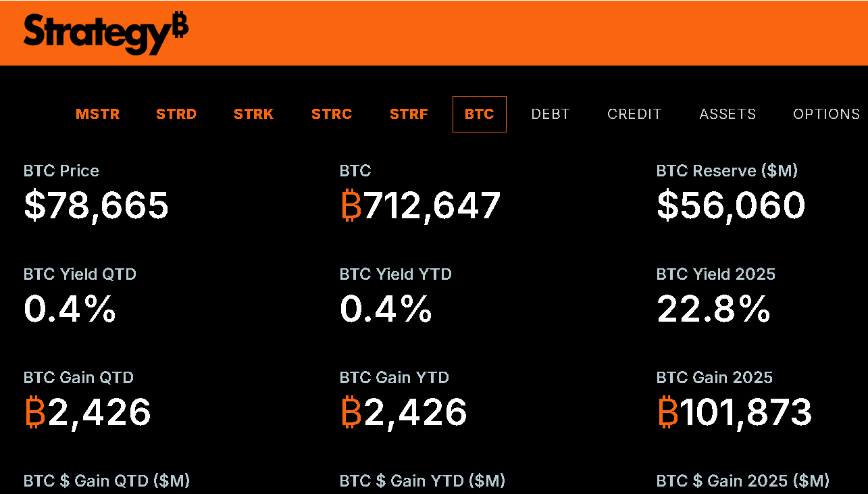The image size is (868, 494).
Task: Switch to the DEBT tab
Action: (551, 114)
